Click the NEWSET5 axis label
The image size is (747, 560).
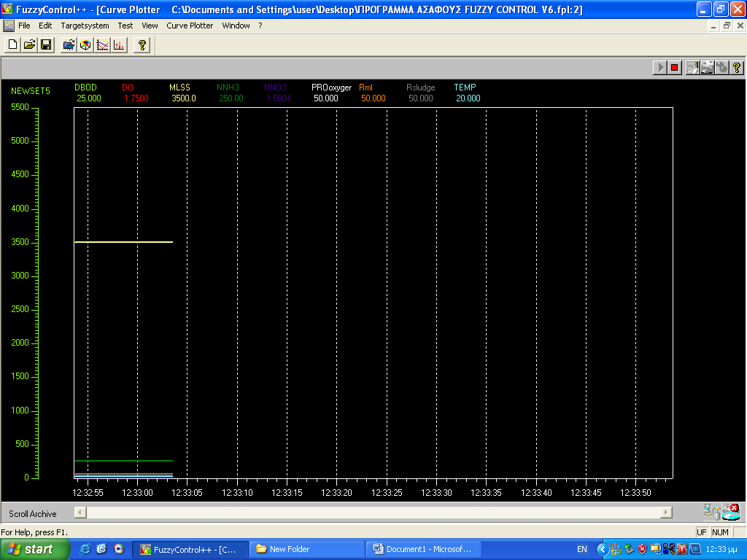click(31, 91)
